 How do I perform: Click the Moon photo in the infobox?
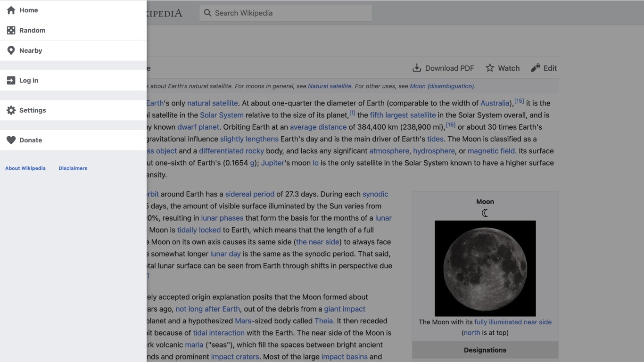(x=485, y=268)
